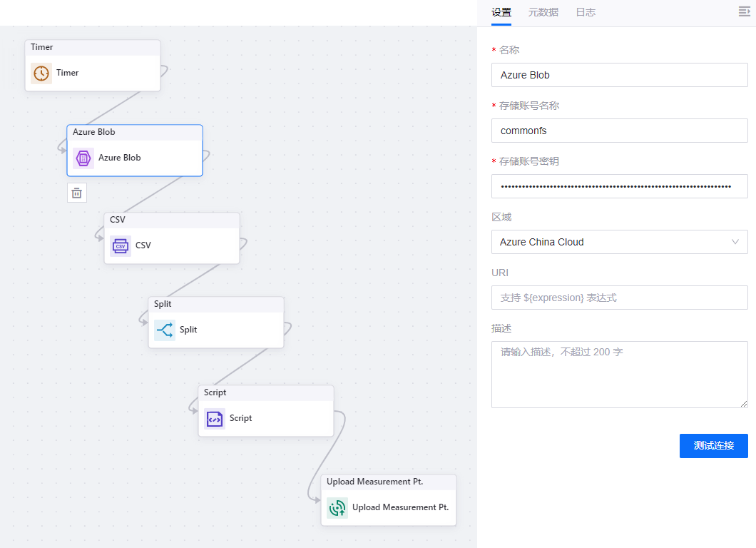Expand region list using the chevron arrow

[735, 242]
